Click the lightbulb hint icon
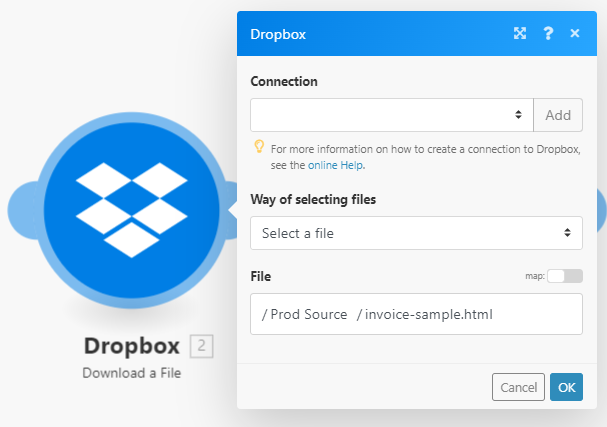This screenshot has width=607, height=427. pyautogui.click(x=258, y=147)
